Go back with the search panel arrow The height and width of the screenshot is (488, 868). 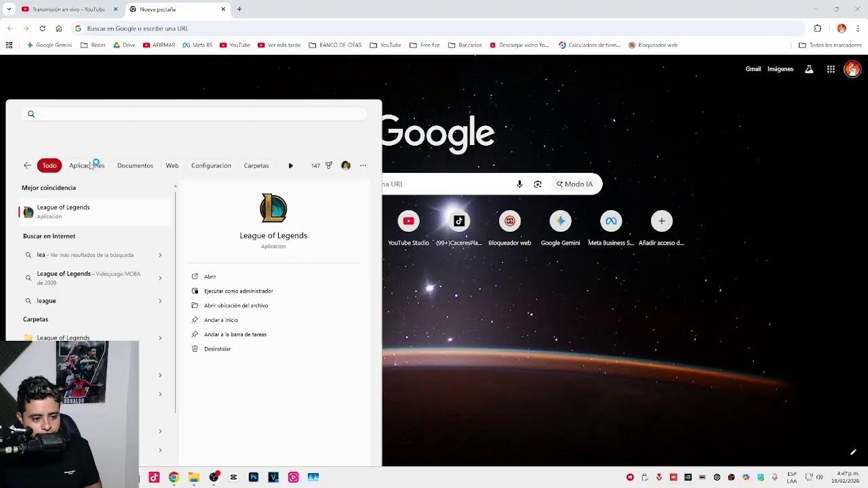point(27,165)
